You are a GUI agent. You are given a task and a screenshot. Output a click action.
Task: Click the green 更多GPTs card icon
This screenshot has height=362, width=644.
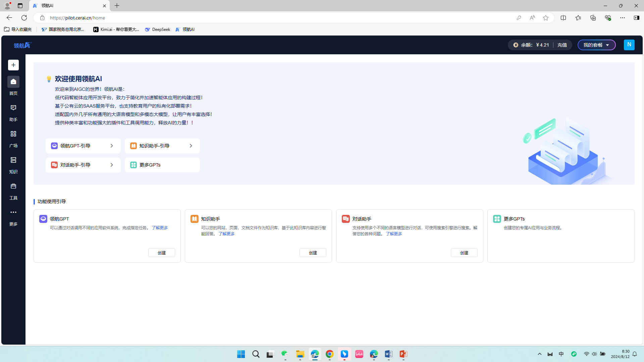pyautogui.click(x=497, y=219)
